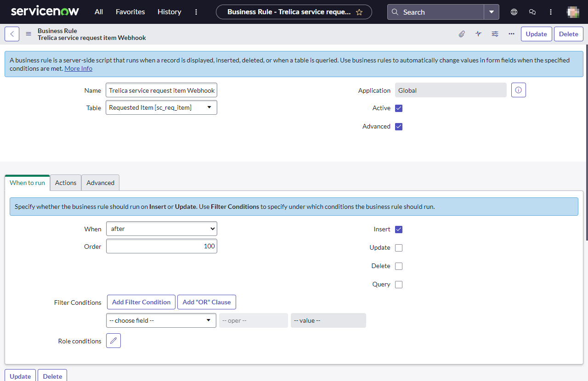Viewport: 588px width, 381px height.
Task: Open the History menu
Action: point(170,12)
